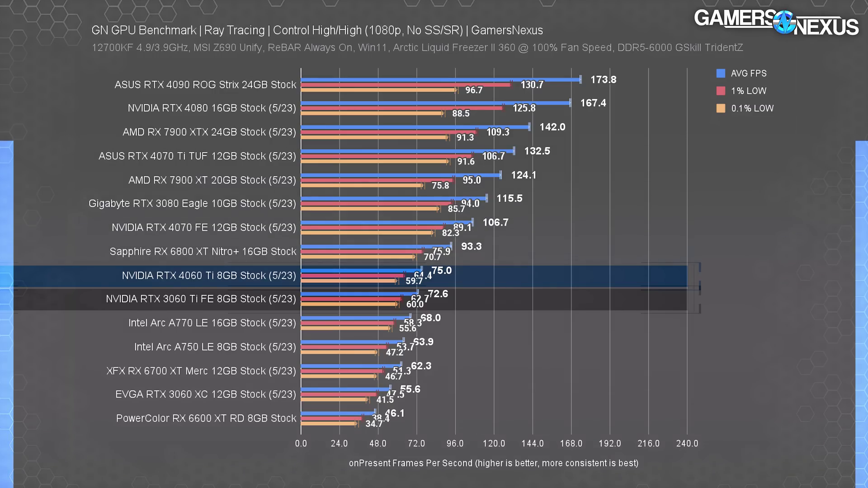The image size is (868, 488).
Task: Click the GamersNexus logo icon
Action: point(784,22)
